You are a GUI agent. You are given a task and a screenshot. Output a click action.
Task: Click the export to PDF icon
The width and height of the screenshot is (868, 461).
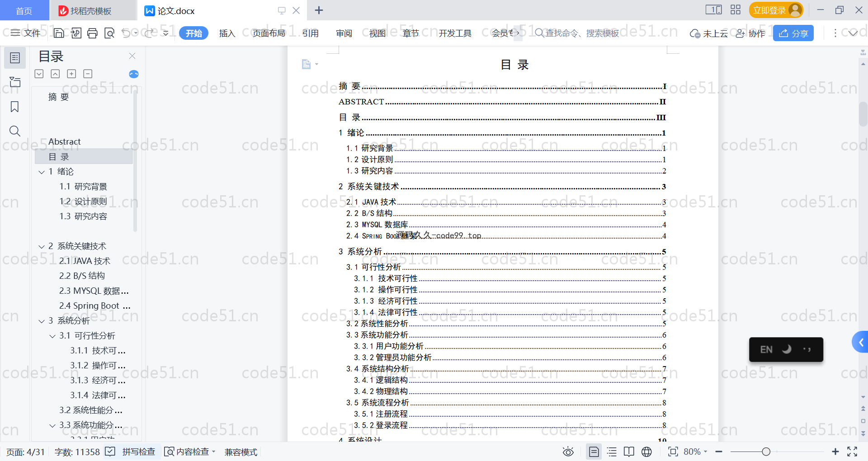click(x=76, y=33)
